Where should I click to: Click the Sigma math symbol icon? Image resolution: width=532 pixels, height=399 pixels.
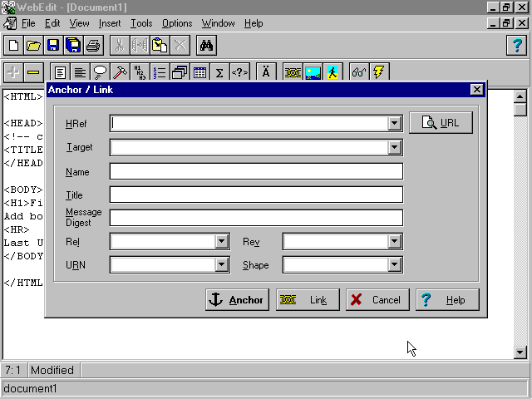pos(219,72)
